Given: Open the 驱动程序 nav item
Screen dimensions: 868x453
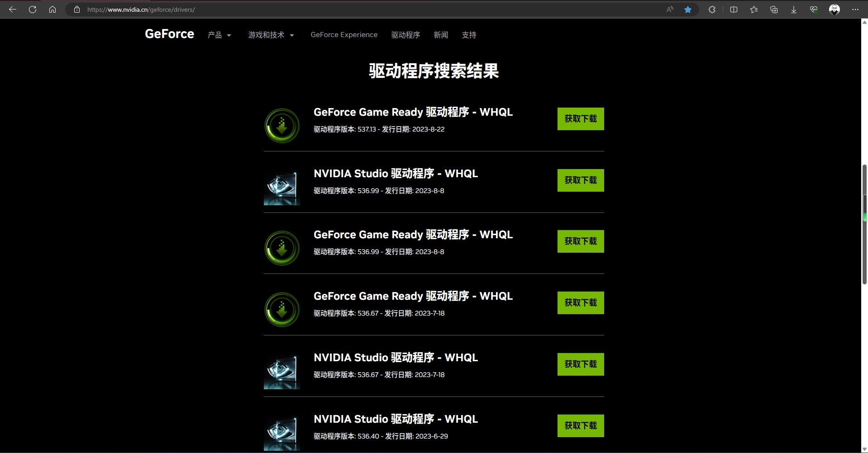Looking at the screenshot, I should coord(405,35).
